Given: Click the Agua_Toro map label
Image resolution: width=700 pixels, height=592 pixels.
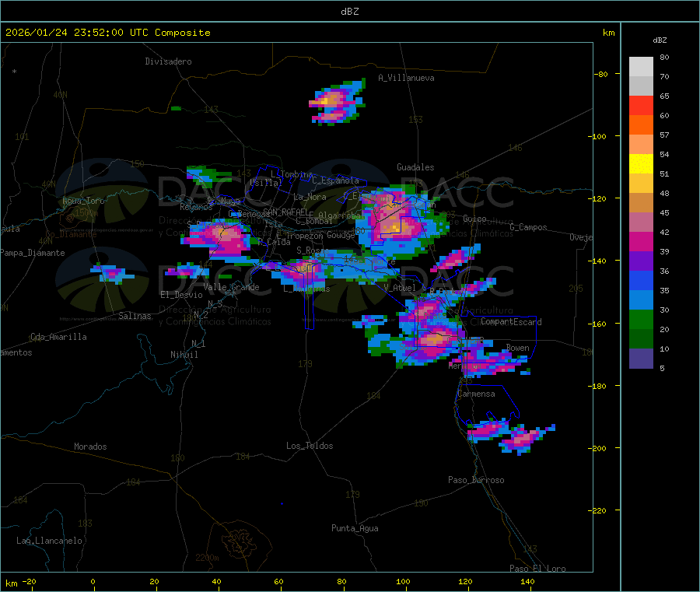Looking at the screenshot, I should tap(83, 201).
